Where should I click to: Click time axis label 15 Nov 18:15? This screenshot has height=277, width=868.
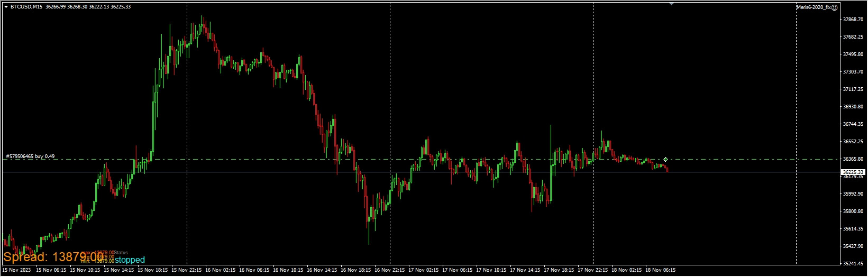(153, 270)
